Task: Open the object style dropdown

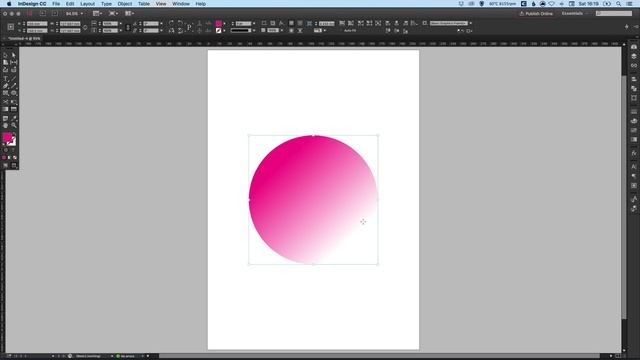Action: 471,23
